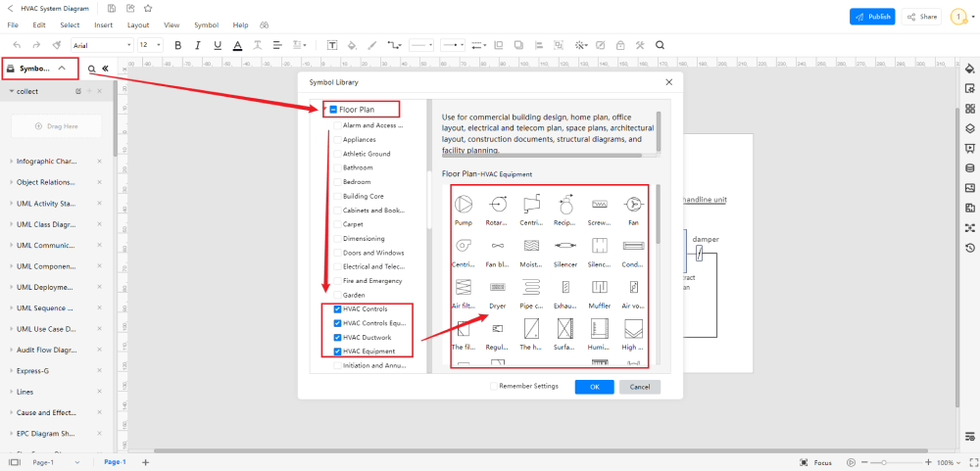The height and width of the screenshot is (471, 980).
Task: Expand the Lines library
Action: [x=11, y=392]
